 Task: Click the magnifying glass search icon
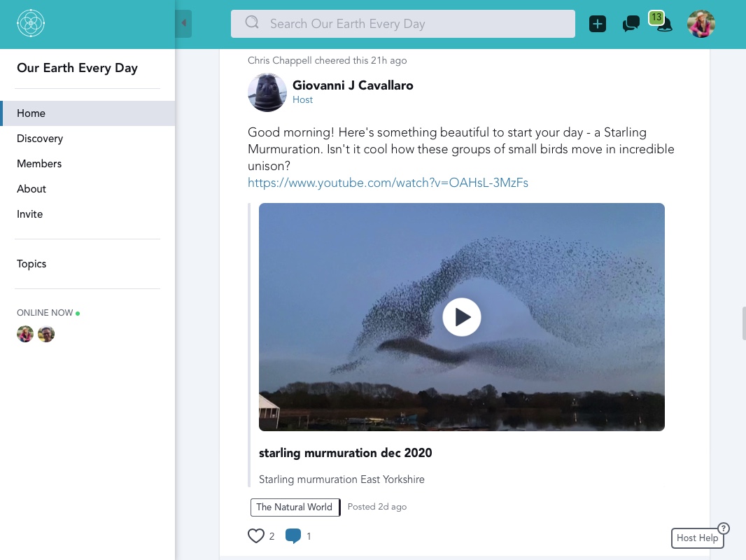(x=252, y=22)
